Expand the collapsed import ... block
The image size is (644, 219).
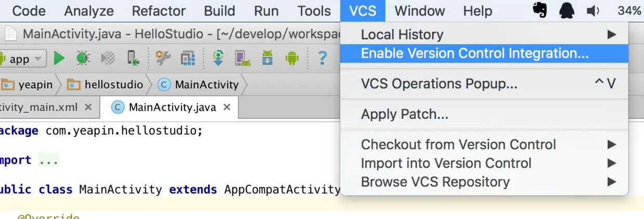click(x=49, y=160)
